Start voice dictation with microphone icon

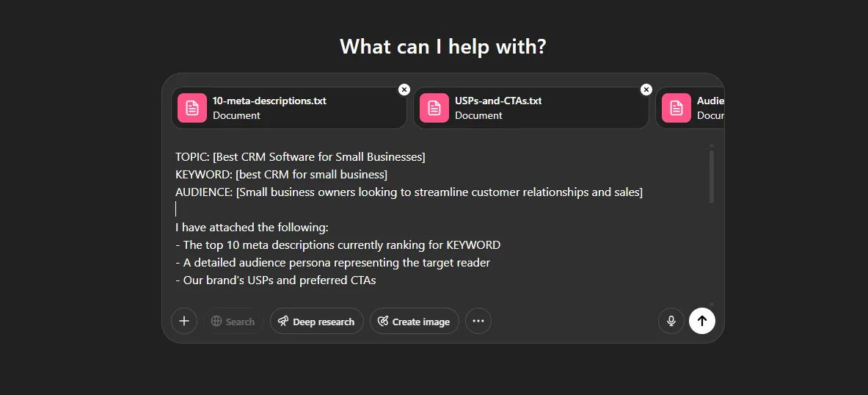coord(671,321)
